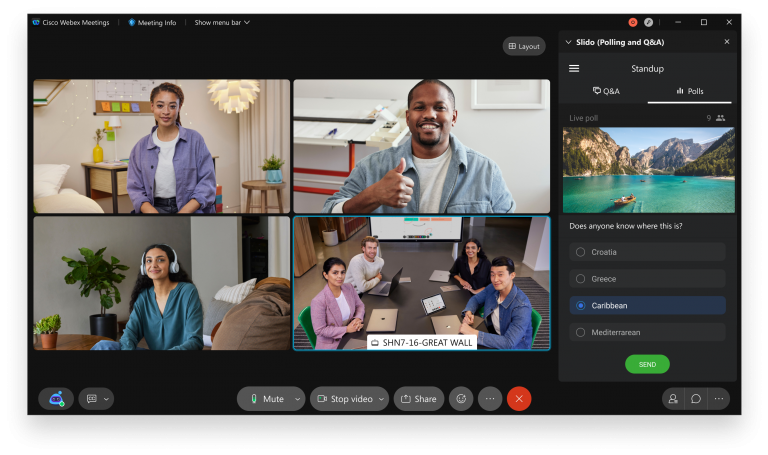The image size is (768, 455).
Task: Open the Slido hamburger menu
Action: point(574,69)
